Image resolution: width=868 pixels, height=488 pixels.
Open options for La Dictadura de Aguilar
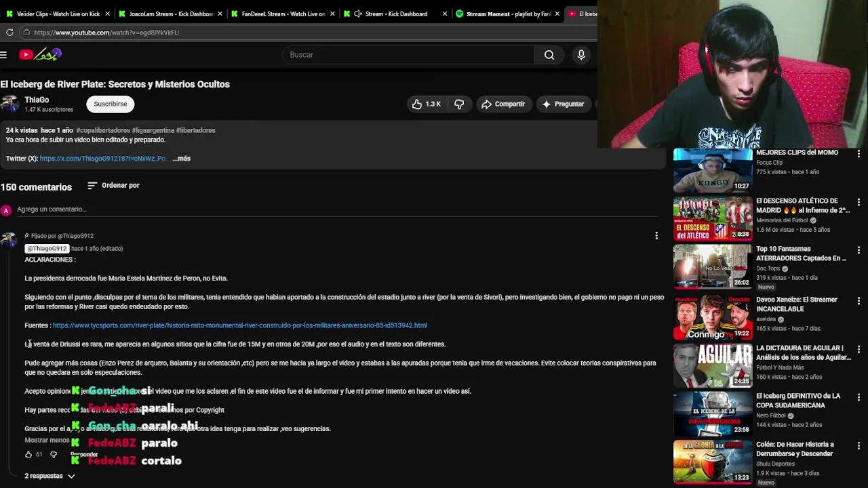[859, 349]
